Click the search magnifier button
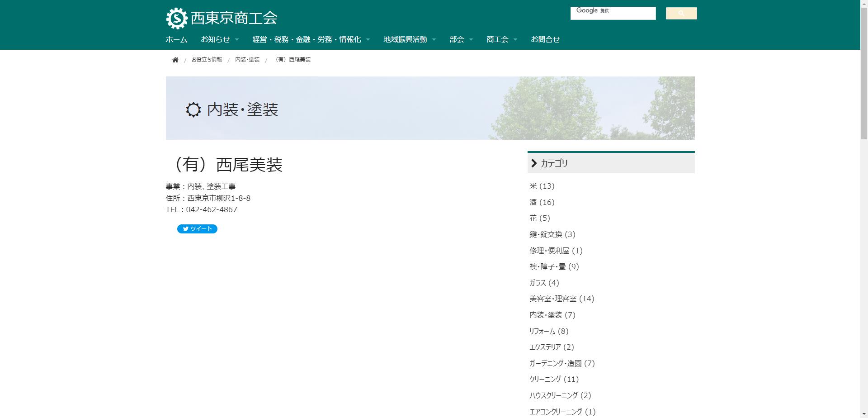The height and width of the screenshot is (418, 868). coord(680,13)
